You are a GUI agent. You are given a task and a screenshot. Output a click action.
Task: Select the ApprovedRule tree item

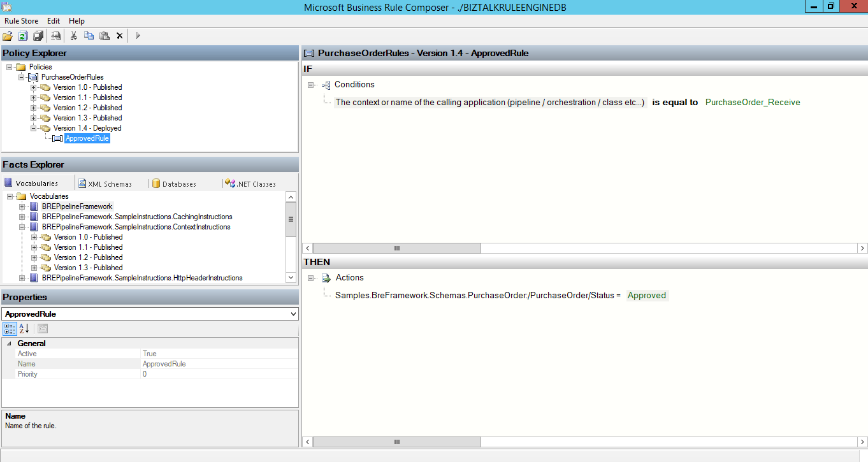point(87,138)
